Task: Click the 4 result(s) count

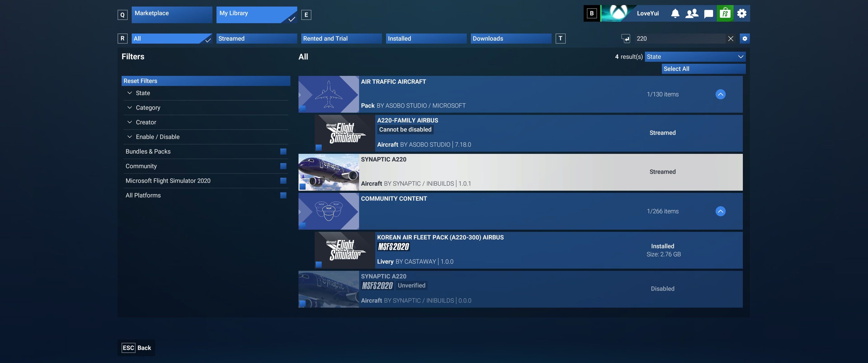Action: click(629, 56)
